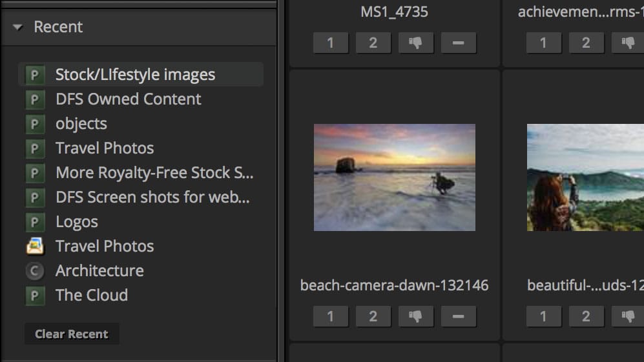Open DFS Screen shots for web... entry
The height and width of the screenshot is (362, 644).
pyautogui.click(x=152, y=197)
